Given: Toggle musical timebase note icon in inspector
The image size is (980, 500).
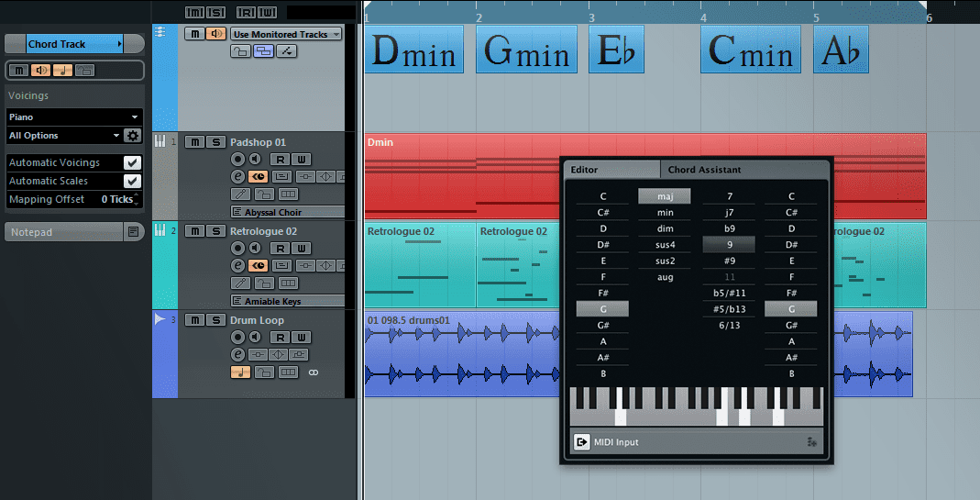Looking at the screenshot, I should click(62, 70).
